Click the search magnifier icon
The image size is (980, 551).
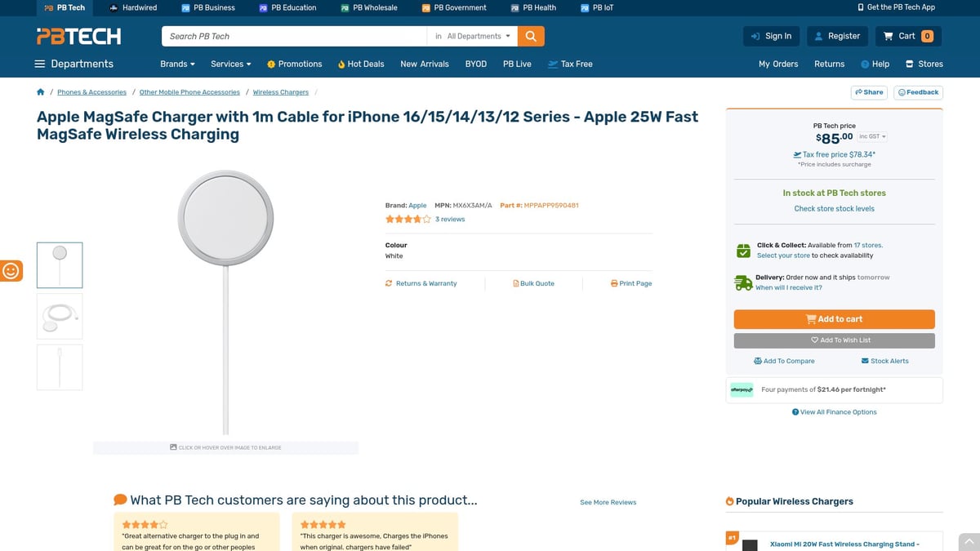coord(529,36)
